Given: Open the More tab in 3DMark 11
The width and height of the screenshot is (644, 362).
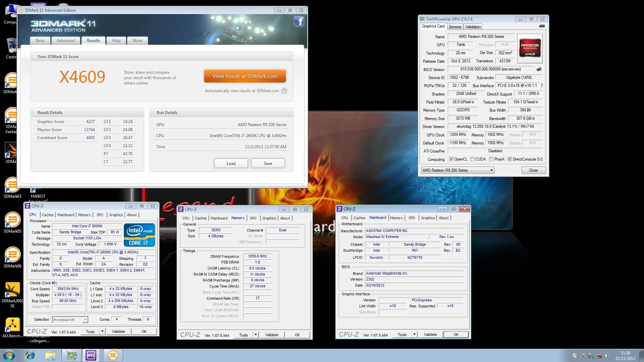Looking at the screenshot, I should [x=138, y=41].
